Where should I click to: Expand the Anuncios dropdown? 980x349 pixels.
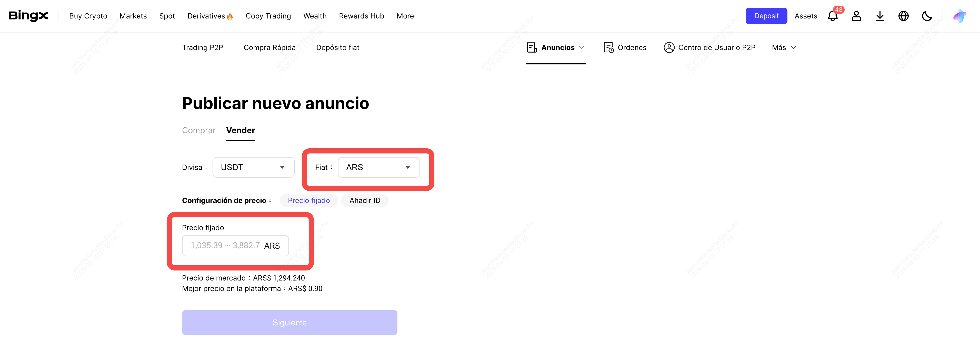coord(556,47)
